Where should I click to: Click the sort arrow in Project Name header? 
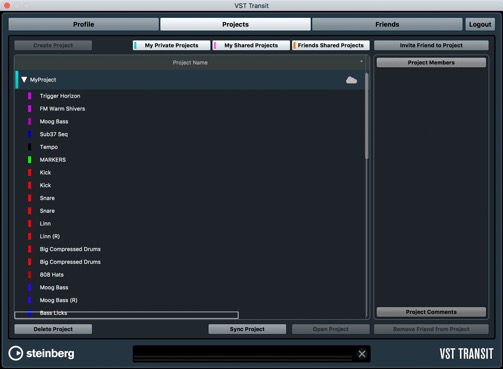(361, 61)
